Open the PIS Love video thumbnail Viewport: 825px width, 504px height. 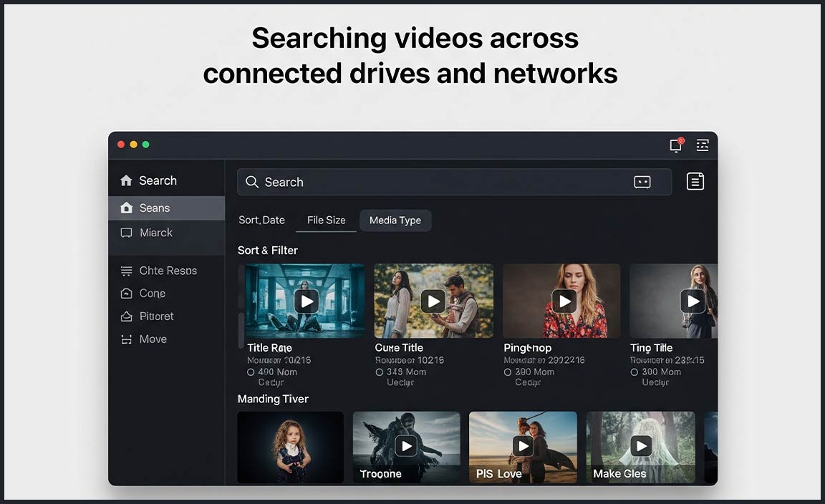coord(523,446)
